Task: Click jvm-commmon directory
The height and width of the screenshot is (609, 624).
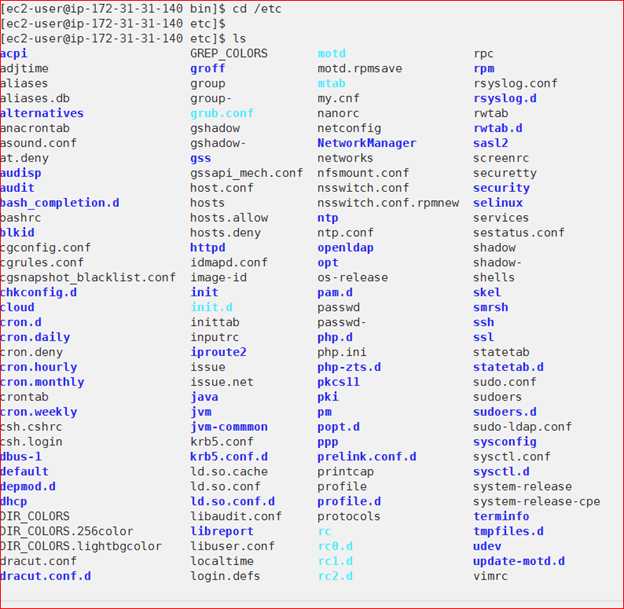Action: point(229,427)
